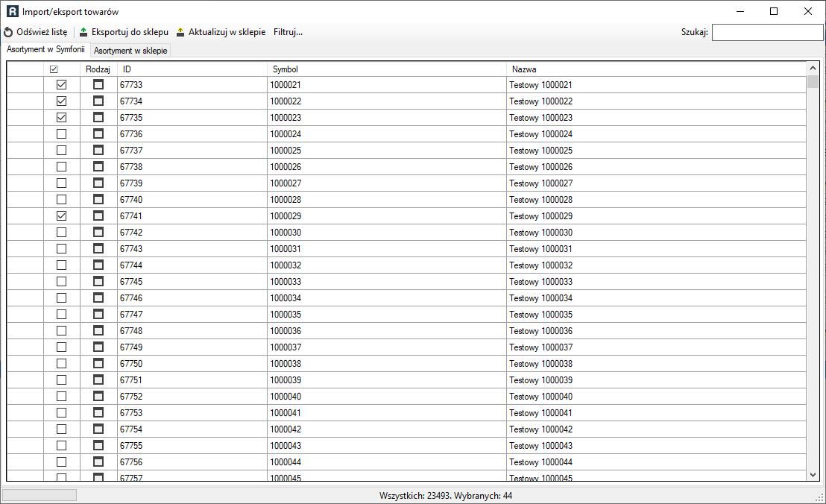Screen dimensions: 826x504
Task: Click the vertical scrollbar thumb
Action: pyautogui.click(x=813, y=81)
